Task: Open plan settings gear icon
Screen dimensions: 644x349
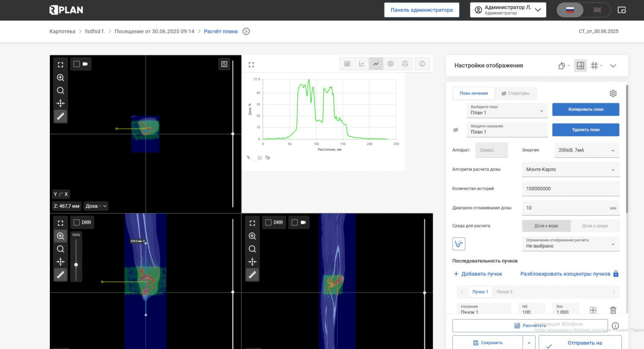Action: pyautogui.click(x=613, y=93)
